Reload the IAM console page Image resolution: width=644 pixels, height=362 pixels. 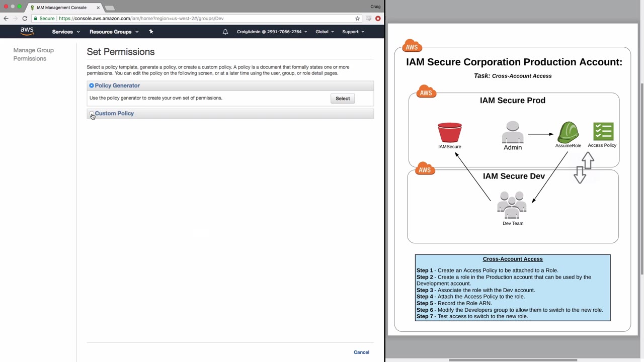(25, 18)
